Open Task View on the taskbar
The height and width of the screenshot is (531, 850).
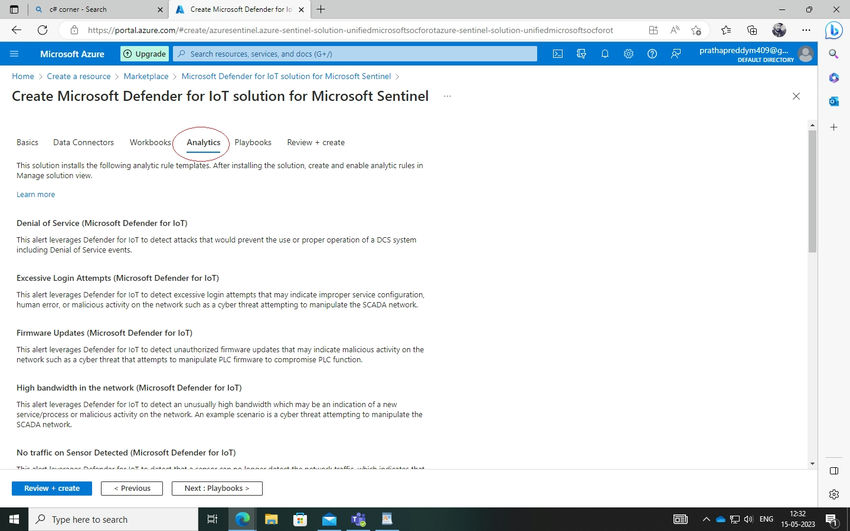(x=212, y=519)
